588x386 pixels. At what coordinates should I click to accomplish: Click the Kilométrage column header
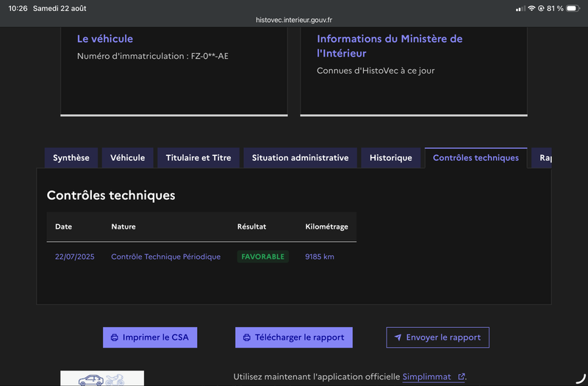326,226
